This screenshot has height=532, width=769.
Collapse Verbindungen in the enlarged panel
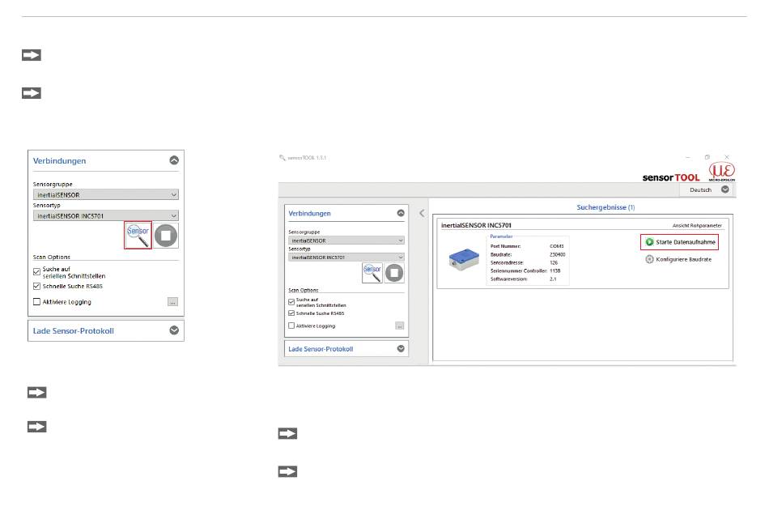coord(174,160)
